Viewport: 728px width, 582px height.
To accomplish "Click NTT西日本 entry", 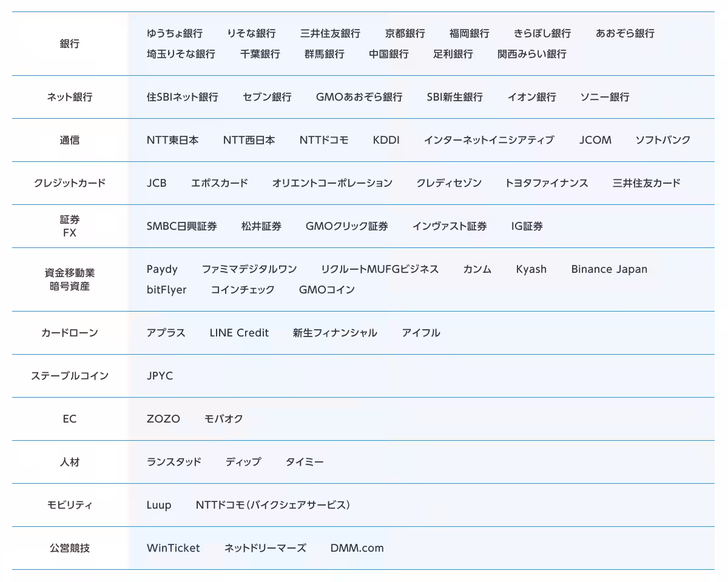I will click(x=249, y=140).
